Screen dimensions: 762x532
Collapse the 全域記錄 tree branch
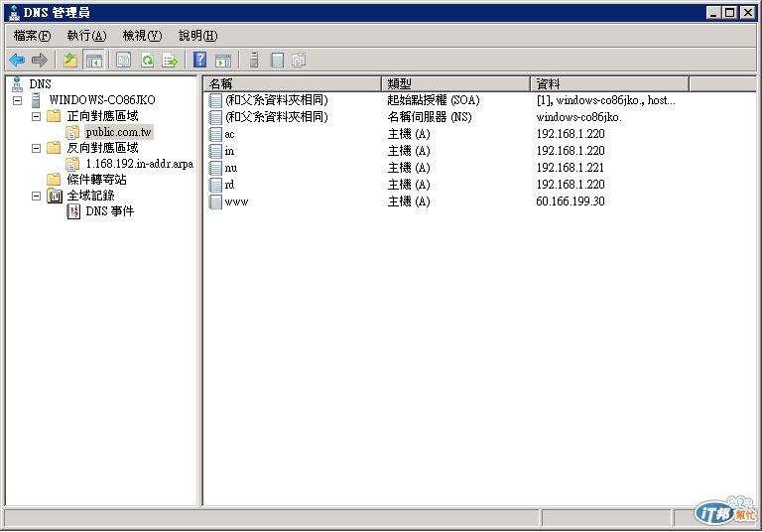pos(36,196)
